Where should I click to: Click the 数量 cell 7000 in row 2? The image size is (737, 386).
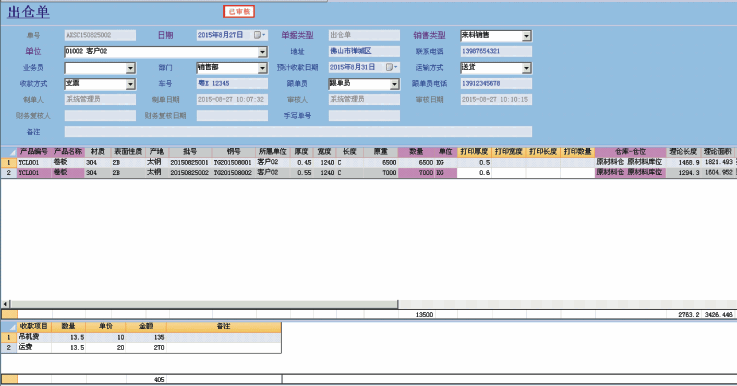tap(416, 173)
